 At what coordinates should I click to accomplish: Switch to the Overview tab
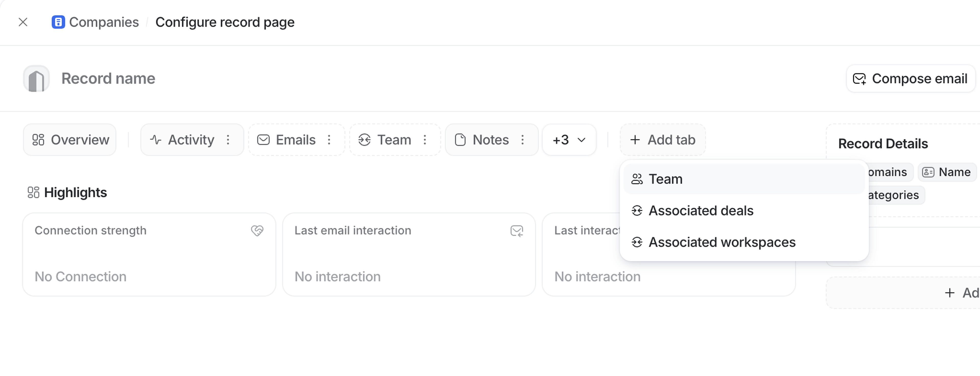click(70, 140)
